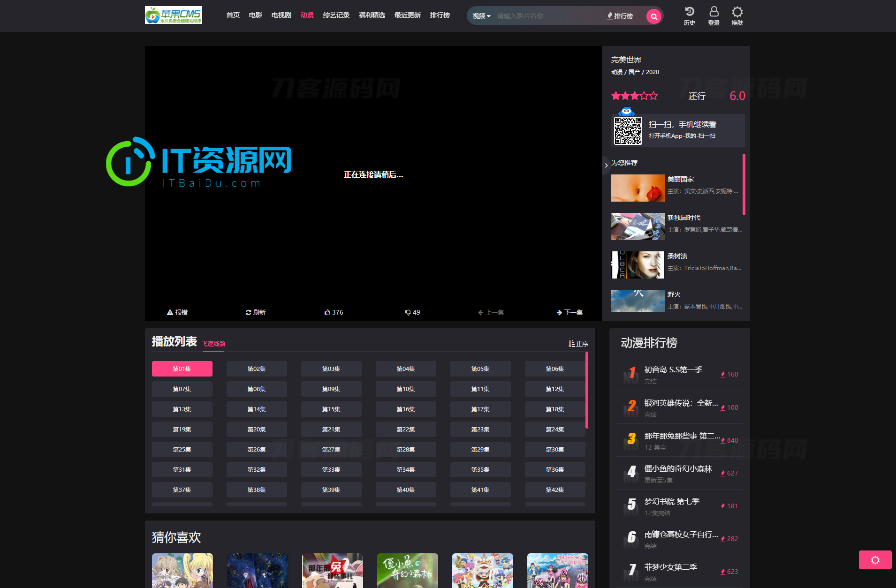Play episode 第42集
The image size is (896, 588).
tap(555, 490)
